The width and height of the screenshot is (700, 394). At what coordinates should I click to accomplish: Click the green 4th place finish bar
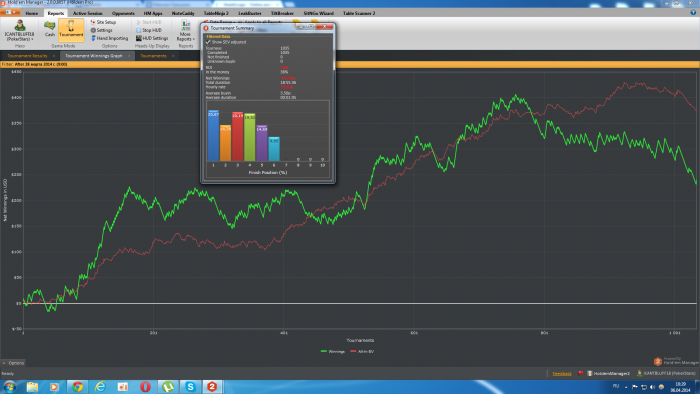tap(250, 137)
